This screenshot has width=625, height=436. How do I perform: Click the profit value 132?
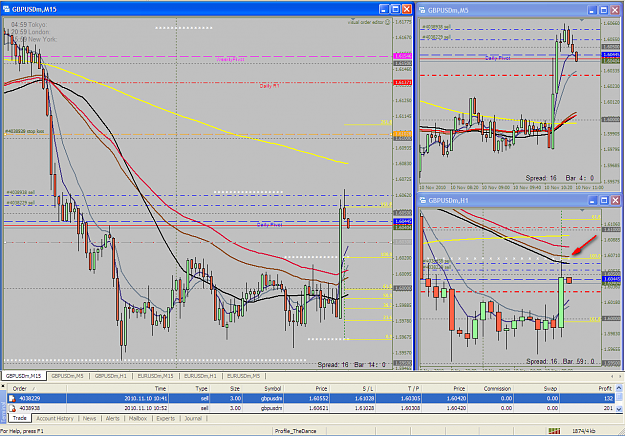(x=608, y=398)
